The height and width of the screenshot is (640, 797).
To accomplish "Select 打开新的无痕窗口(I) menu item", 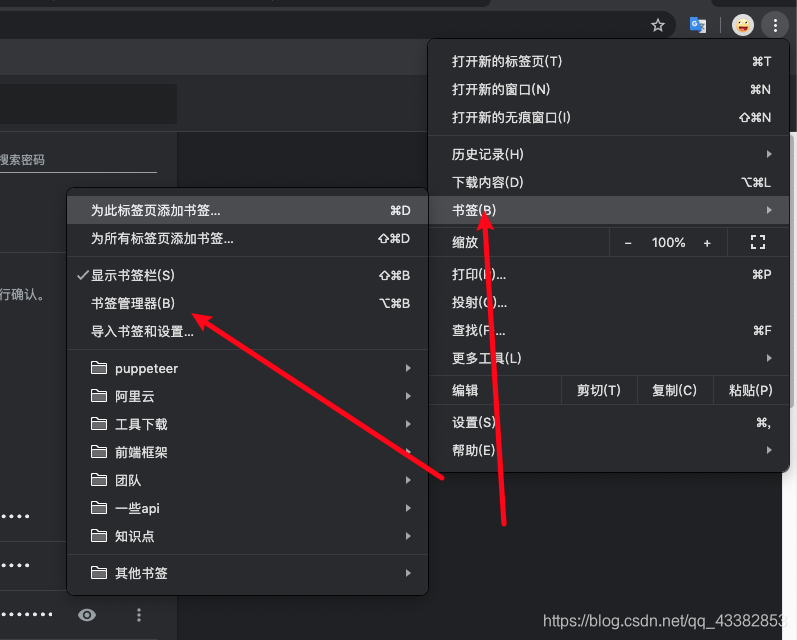I will click(609, 117).
